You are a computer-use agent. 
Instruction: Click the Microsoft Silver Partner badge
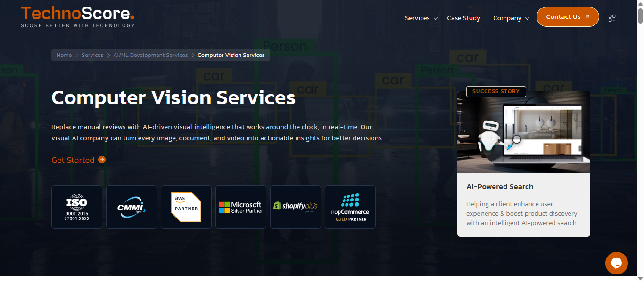click(x=241, y=207)
